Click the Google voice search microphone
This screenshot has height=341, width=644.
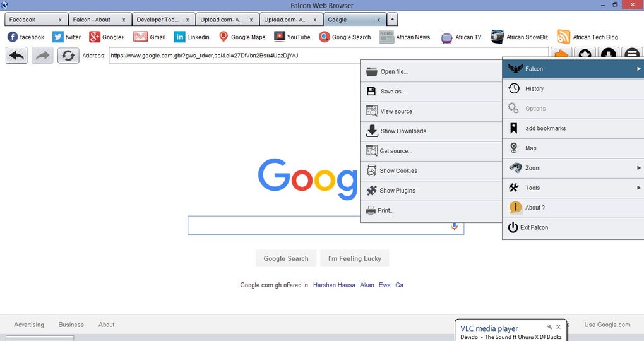pos(454,226)
